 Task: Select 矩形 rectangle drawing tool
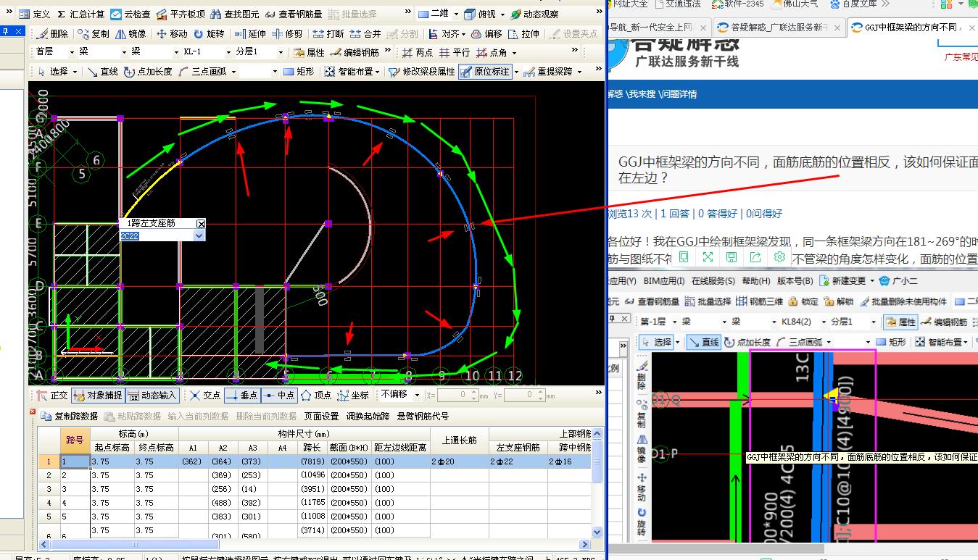(299, 72)
